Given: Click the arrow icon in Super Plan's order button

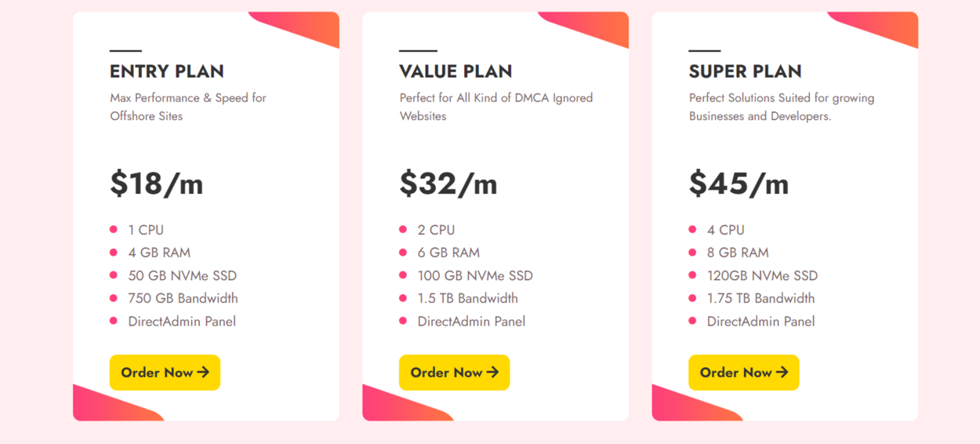Looking at the screenshot, I should [782, 373].
